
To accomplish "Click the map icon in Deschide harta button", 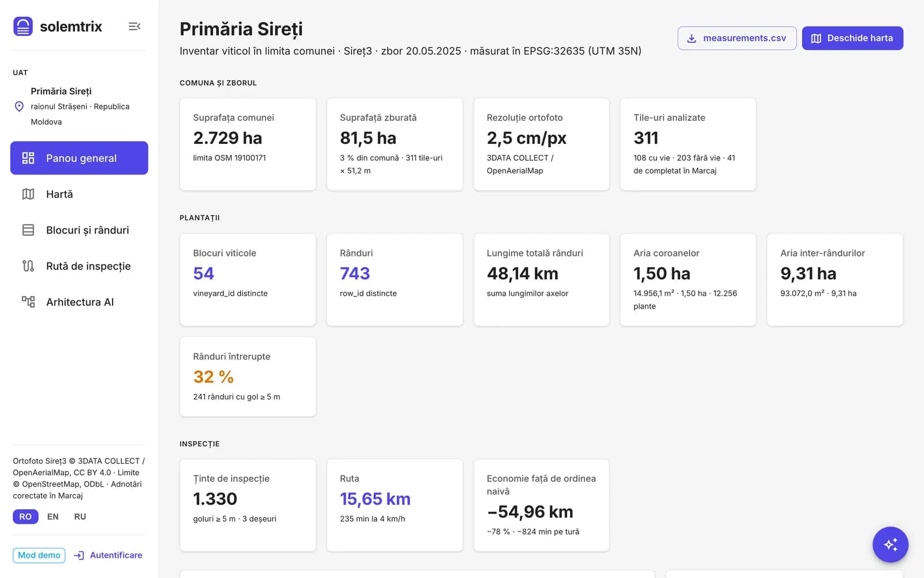I will click(816, 38).
